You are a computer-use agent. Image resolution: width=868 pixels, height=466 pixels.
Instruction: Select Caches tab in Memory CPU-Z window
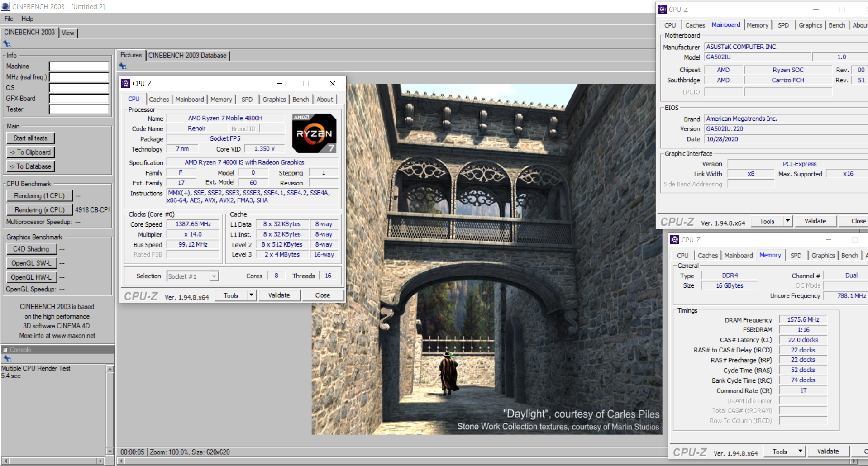pyautogui.click(x=708, y=256)
